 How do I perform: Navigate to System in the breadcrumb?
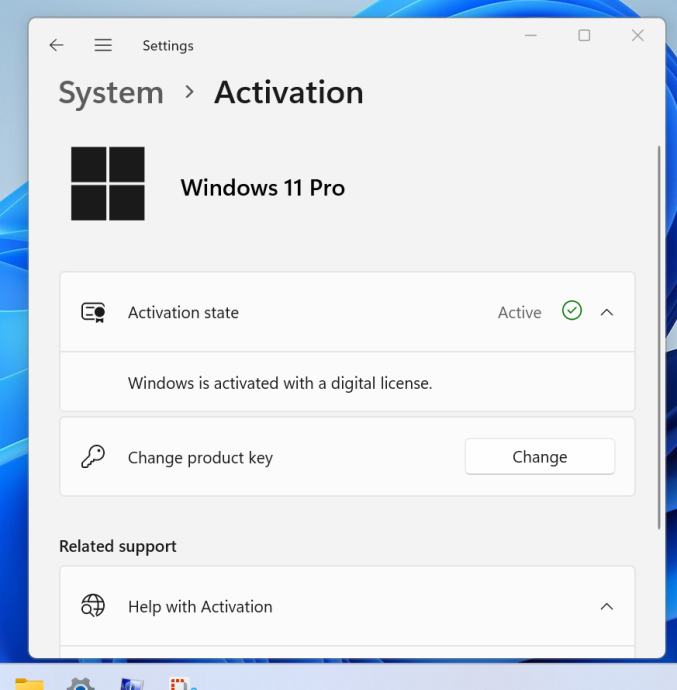(111, 93)
